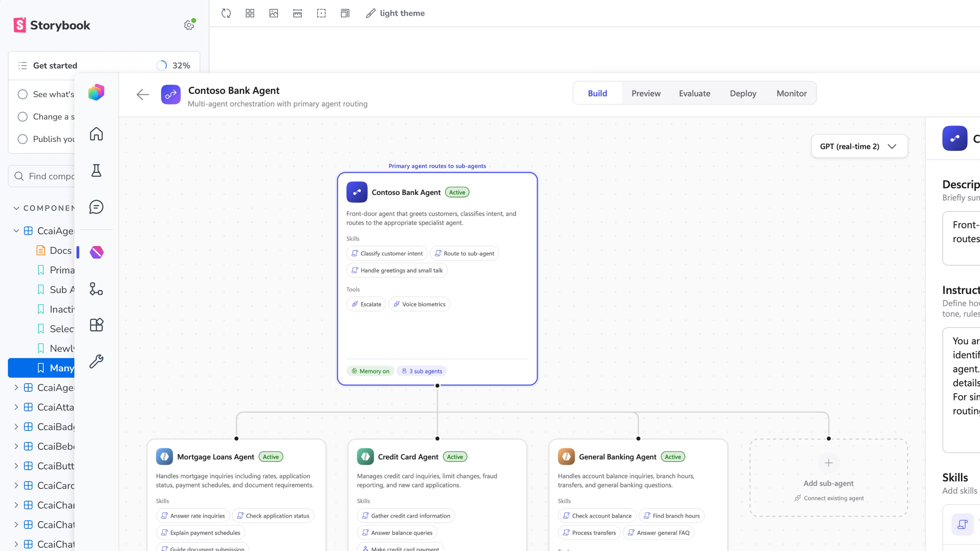The height and width of the screenshot is (551, 980).
Task: Click the Add sub-agent plus icon
Action: pyautogui.click(x=829, y=463)
